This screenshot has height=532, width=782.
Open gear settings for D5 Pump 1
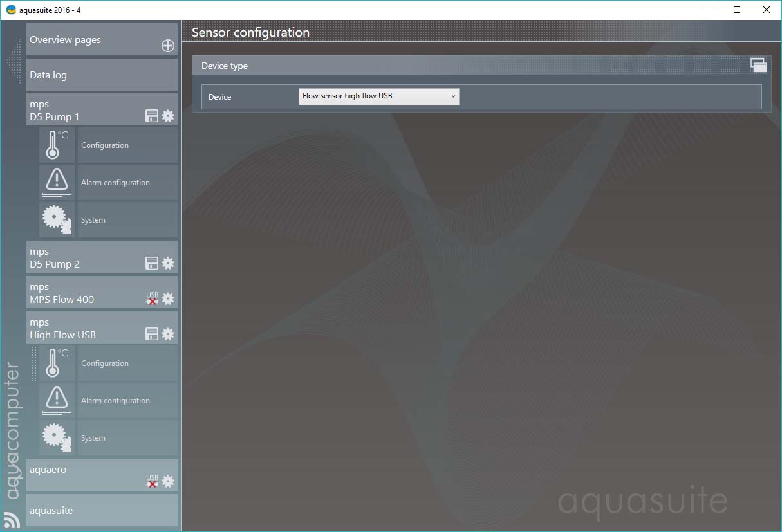pyautogui.click(x=167, y=116)
